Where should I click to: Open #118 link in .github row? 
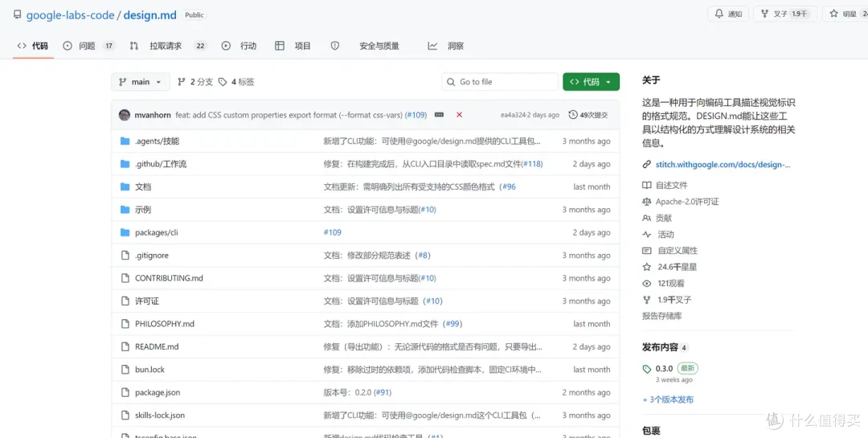(531, 164)
